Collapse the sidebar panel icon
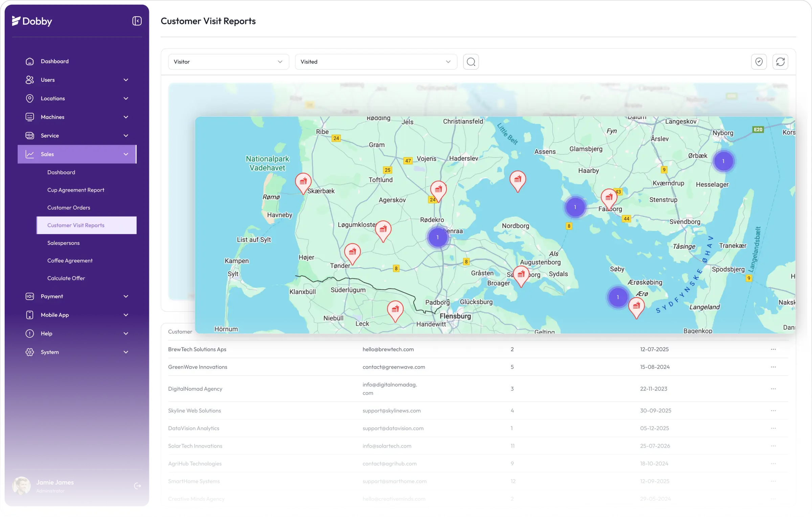 (x=137, y=21)
